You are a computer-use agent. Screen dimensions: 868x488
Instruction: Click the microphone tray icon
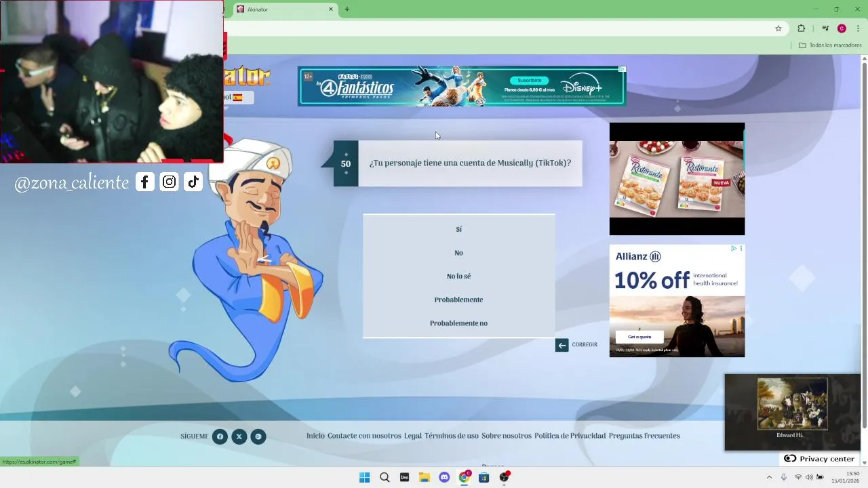pyautogui.click(x=784, y=477)
